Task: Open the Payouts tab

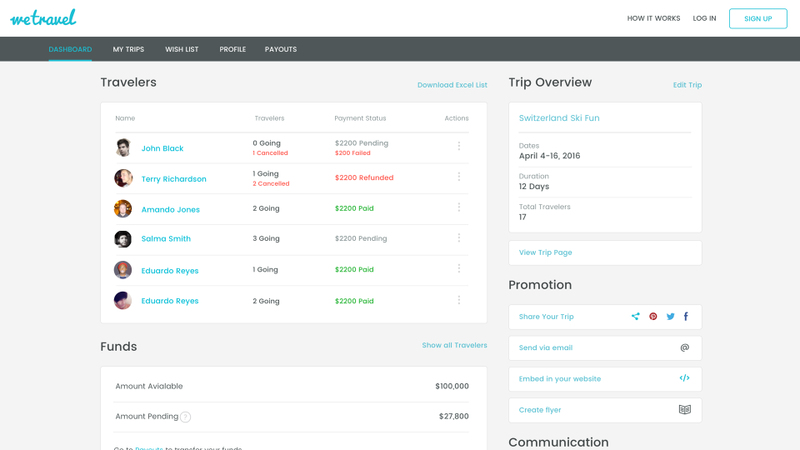Action: click(x=281, y=49)
